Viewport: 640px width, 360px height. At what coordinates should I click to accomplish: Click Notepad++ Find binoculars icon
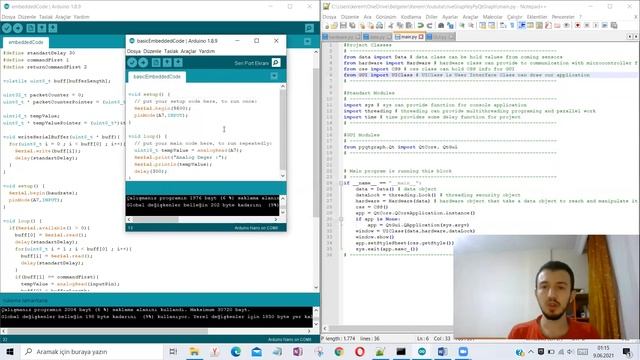tap(441, 25)
